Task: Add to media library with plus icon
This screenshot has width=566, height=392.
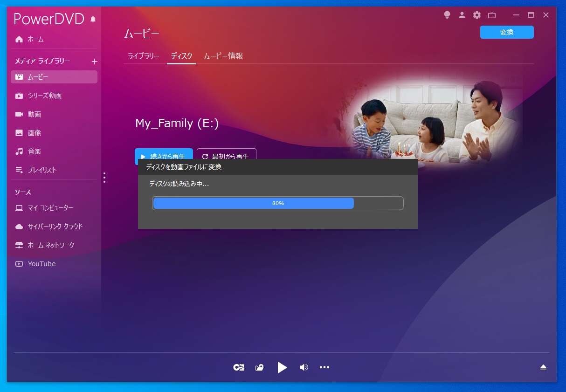Action: click(94, 62)
